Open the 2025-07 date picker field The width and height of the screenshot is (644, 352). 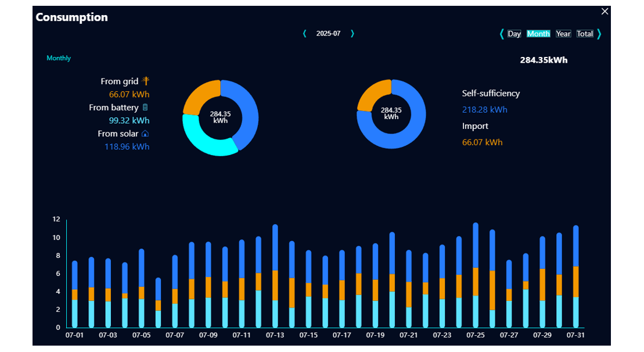328,34
